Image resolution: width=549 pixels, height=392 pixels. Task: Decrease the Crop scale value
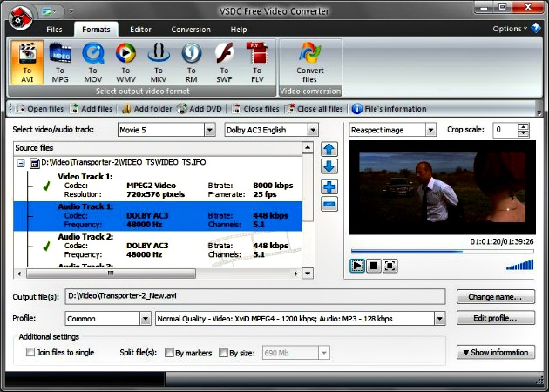coord(523,133)
